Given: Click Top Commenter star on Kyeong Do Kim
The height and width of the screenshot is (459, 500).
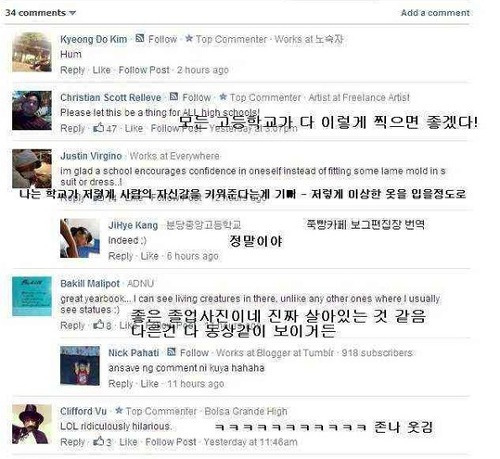Looking at the screenshot, I should tap(189, 38).
